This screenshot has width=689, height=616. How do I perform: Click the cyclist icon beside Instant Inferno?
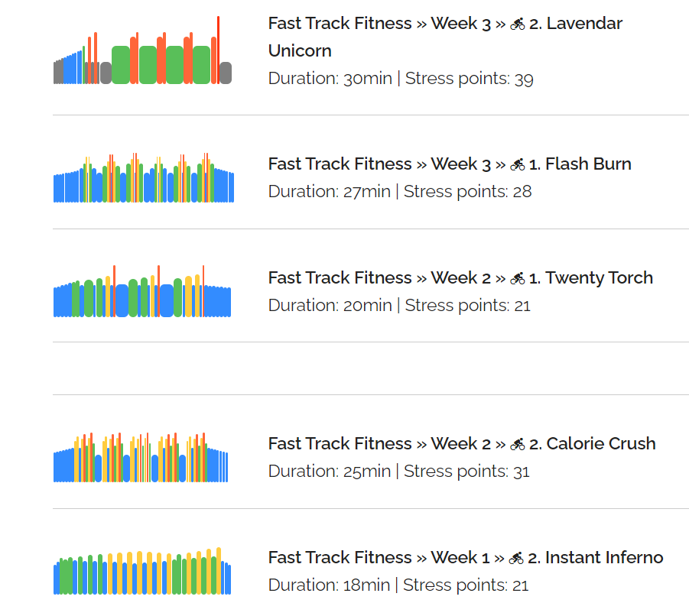516,558
